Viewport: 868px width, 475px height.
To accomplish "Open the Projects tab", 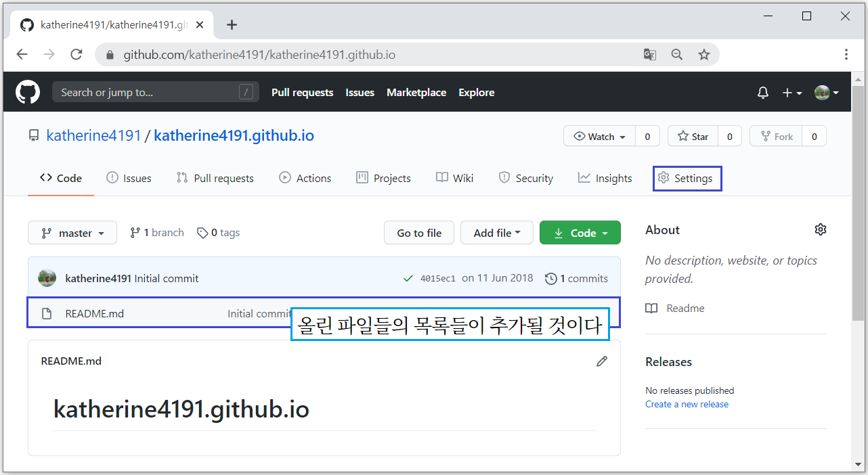I will point(383,178).
